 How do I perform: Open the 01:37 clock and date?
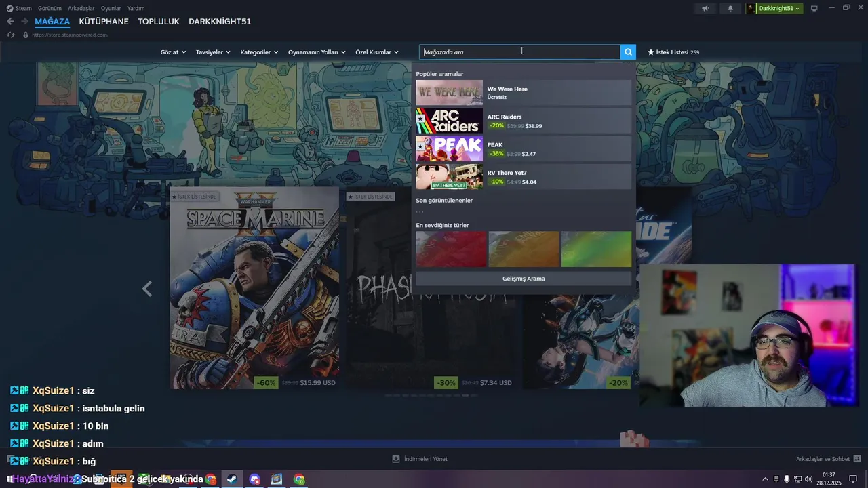[x=829, y=479]
